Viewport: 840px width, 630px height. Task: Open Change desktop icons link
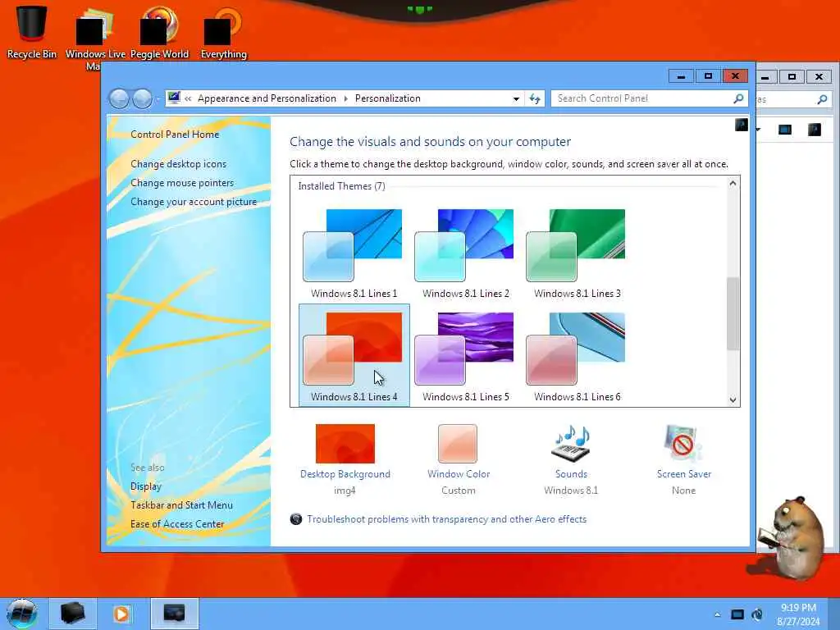click(x=178, y=164)
